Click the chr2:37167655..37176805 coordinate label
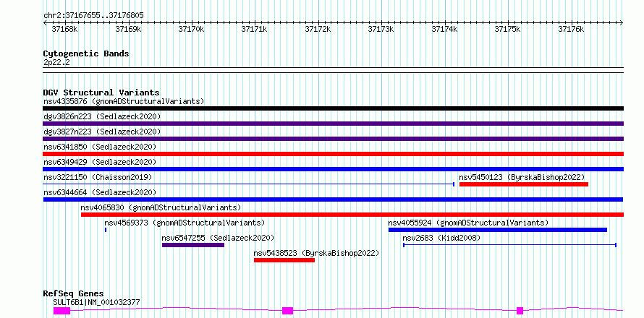 coord(93,16)
